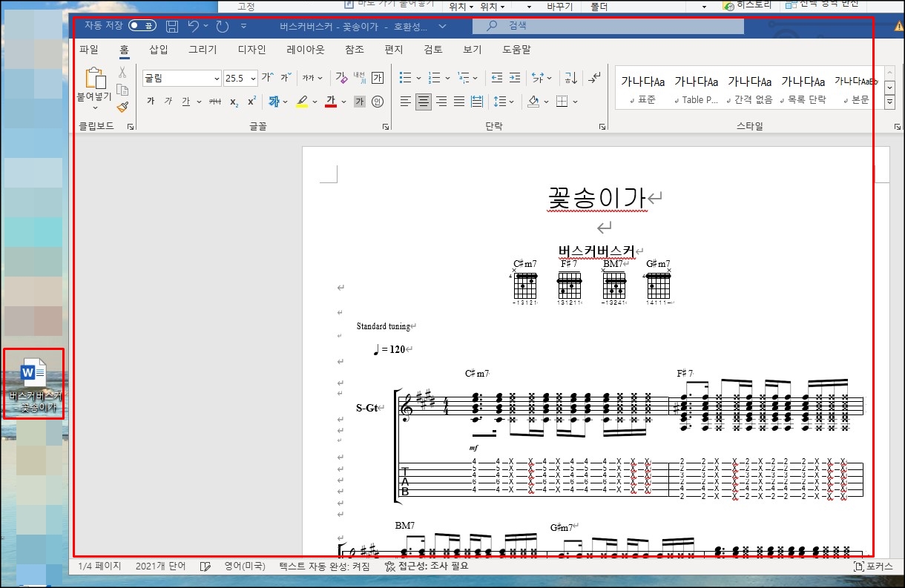Toggle bold formatting
The image size is (905, 588).
pos(151,102)
